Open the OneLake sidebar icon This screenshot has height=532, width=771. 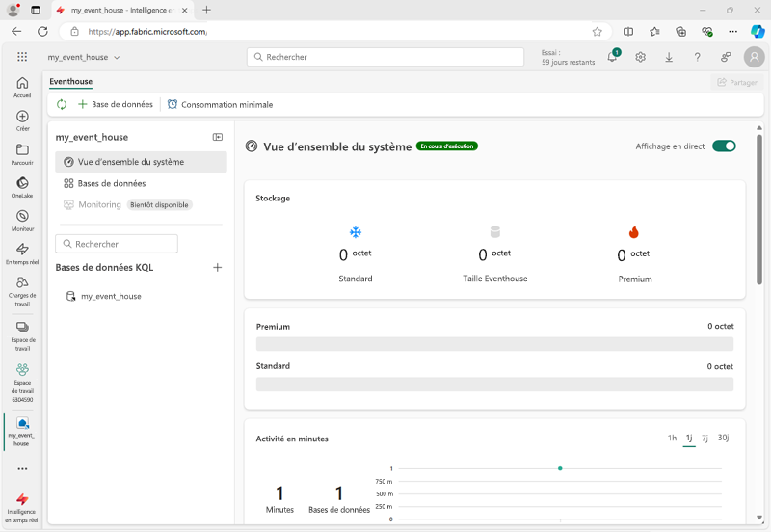(x=22, y=187)
